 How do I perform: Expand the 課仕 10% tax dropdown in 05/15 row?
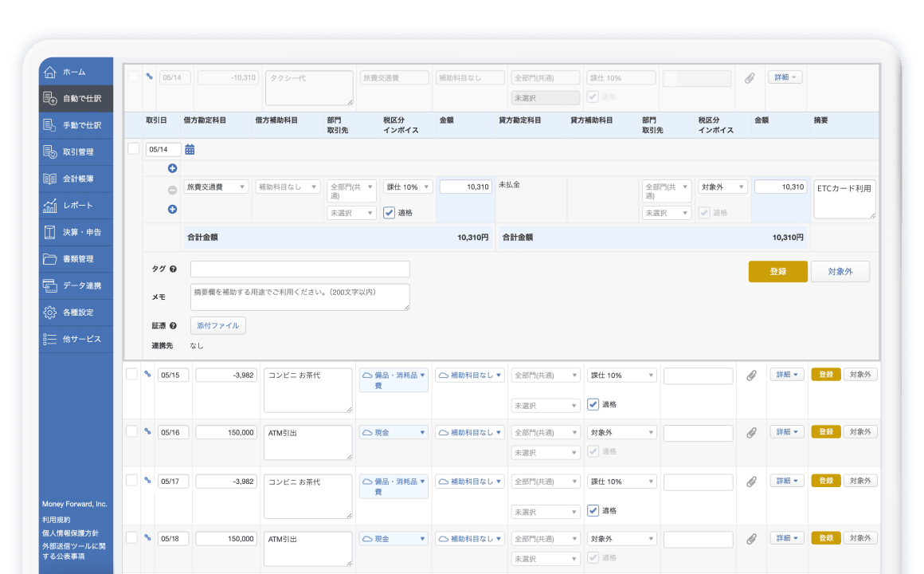click(621, 375)
